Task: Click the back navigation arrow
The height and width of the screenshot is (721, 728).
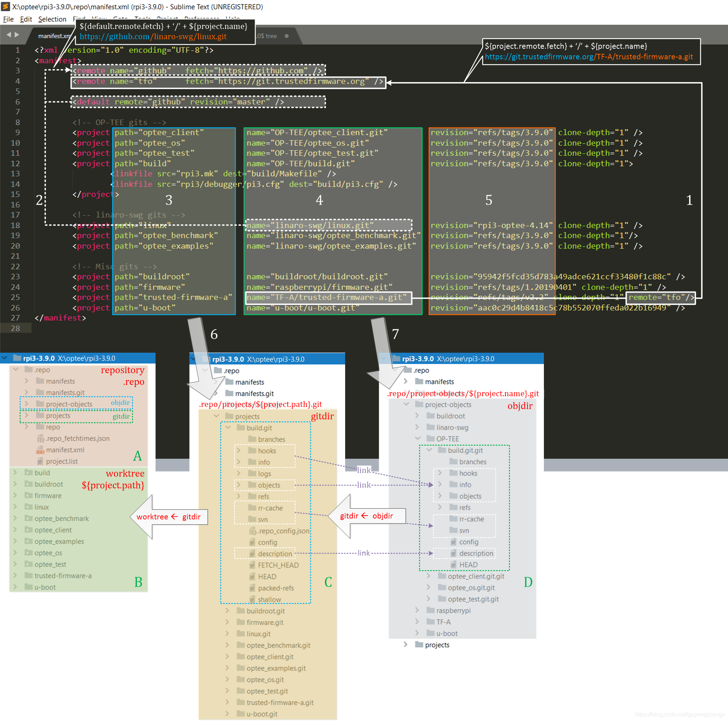Action: click(x=10, y=34)
